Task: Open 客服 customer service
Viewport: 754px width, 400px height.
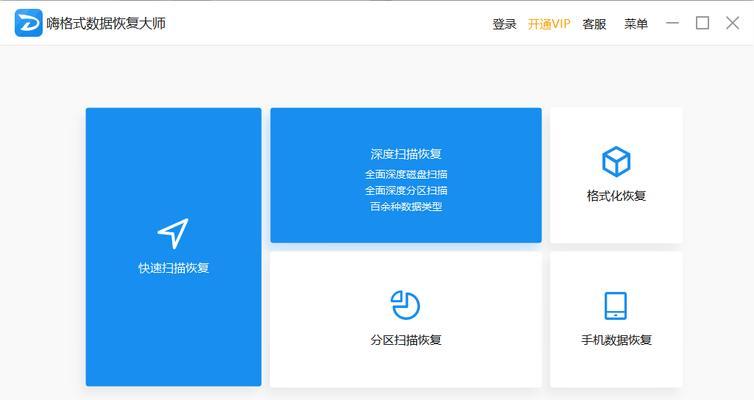Action: (x=594, y=24)
